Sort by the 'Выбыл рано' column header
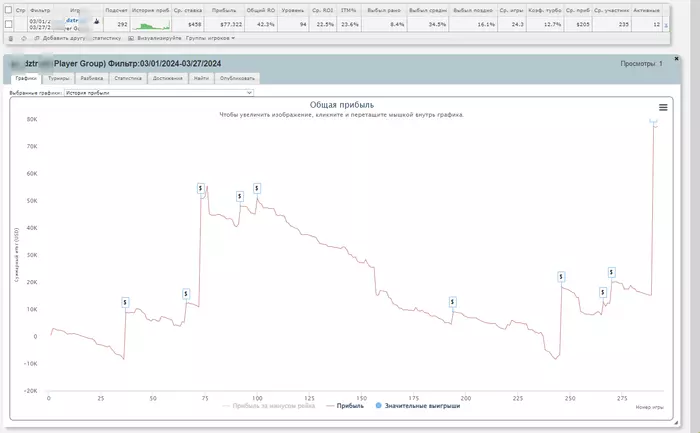 [x=383, y=10]
